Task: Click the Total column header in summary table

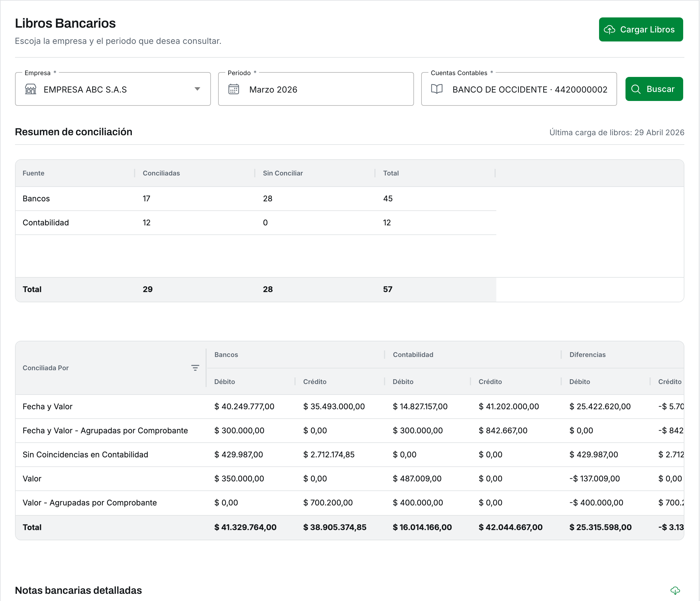Action: pos(391,173)
